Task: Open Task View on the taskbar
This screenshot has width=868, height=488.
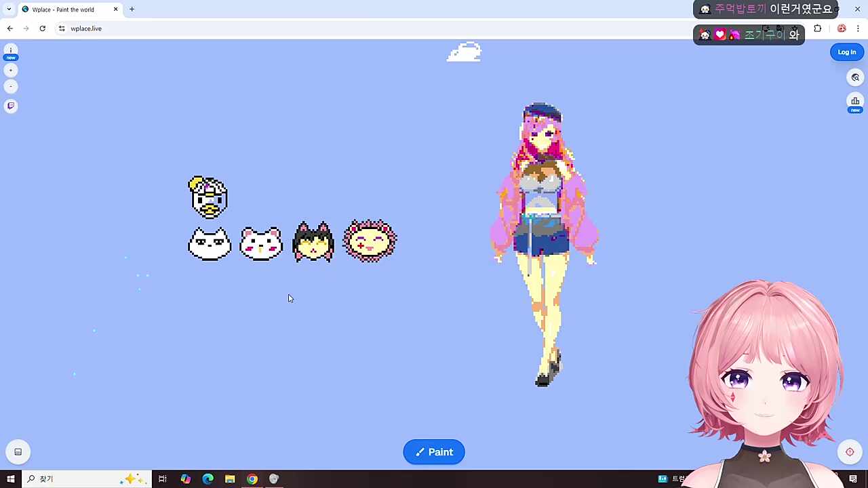Action: coord(163,479)
